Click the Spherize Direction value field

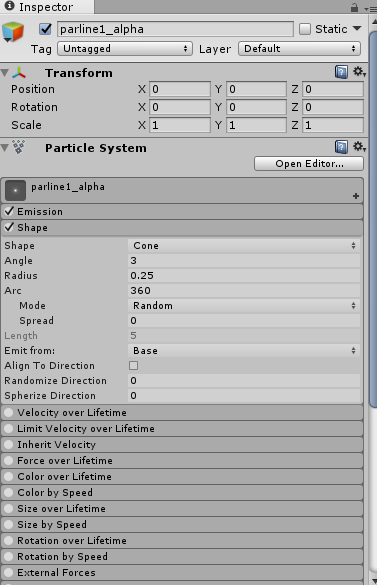coord(244,395)
